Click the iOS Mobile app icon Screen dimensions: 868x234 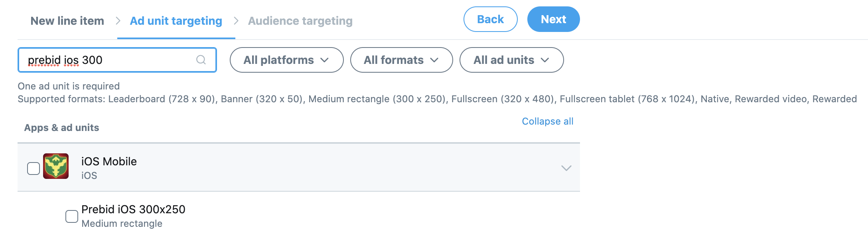(x=56, y=166)
